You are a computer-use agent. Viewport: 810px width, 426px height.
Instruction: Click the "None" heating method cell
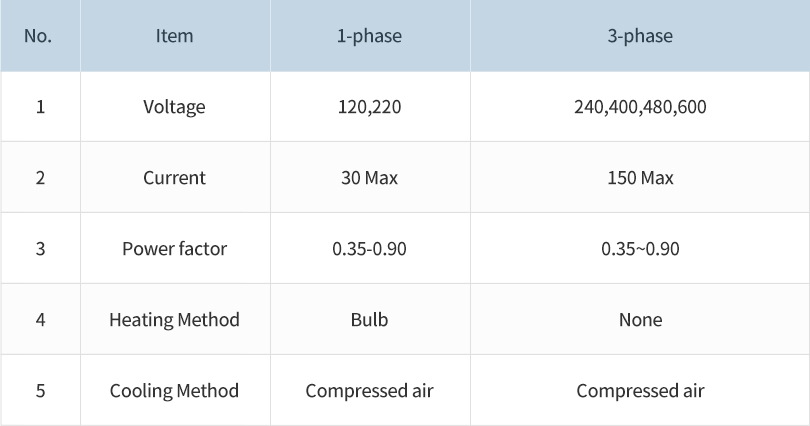[640, 320]
